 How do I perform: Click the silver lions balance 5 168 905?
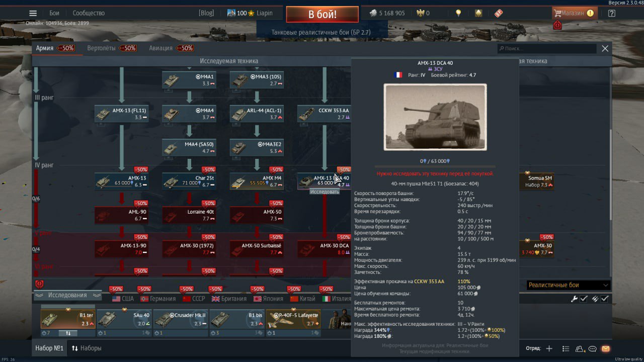(387, 13)
